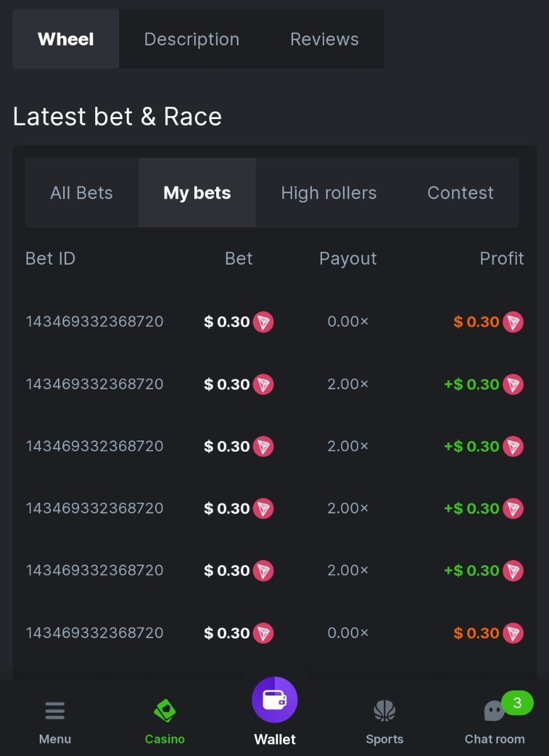Tap the Casino cards icon
The height and width of the screenshot is (756, 549).
tap(165, 711)
